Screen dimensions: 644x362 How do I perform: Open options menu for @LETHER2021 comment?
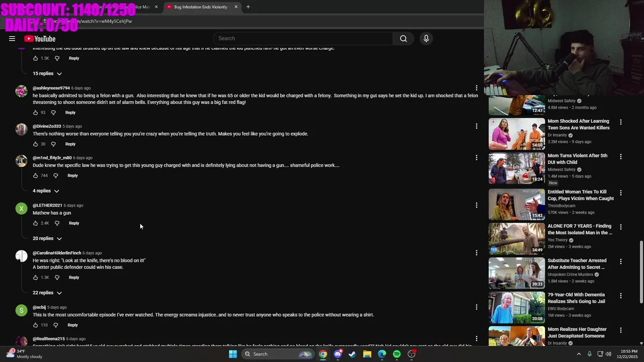pyautogui.click(x=476, y=205)
